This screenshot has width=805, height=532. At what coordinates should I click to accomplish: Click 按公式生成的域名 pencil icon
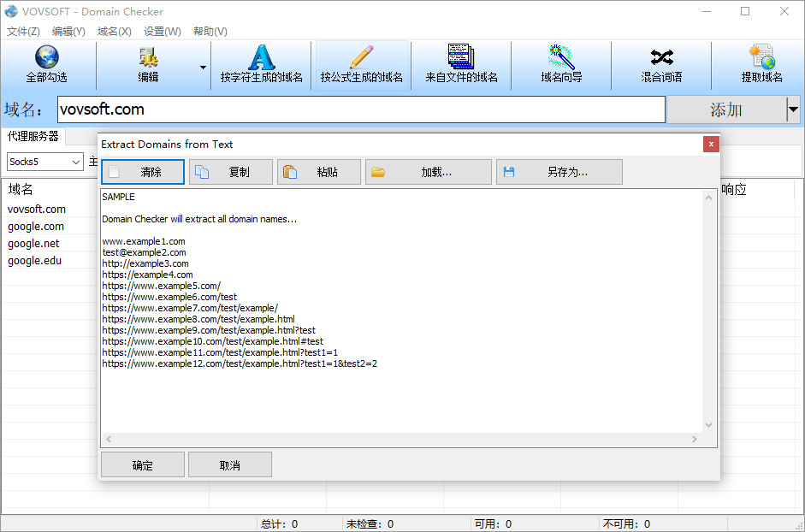point(362,56)
